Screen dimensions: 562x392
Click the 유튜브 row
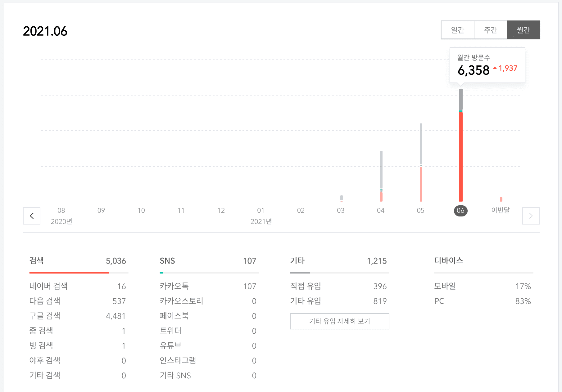pyautogui.click(x=208, y=345)
